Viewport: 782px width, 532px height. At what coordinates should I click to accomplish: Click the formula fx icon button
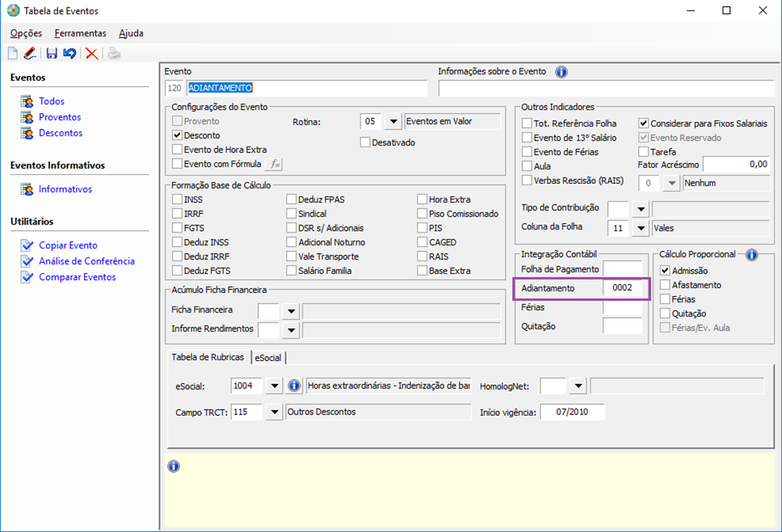pyautogui.click(x=275, y=164)
